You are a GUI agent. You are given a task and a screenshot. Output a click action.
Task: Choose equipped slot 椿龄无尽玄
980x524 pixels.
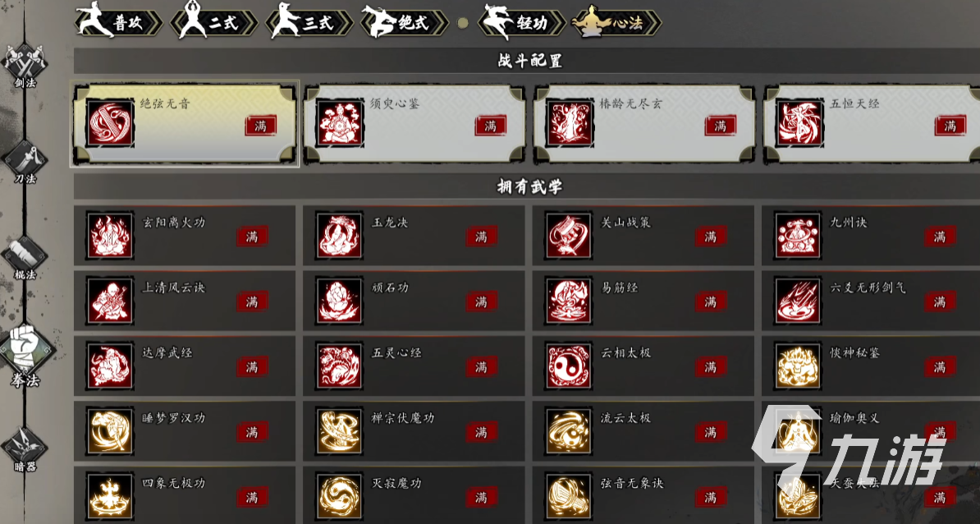coord(644,124)
